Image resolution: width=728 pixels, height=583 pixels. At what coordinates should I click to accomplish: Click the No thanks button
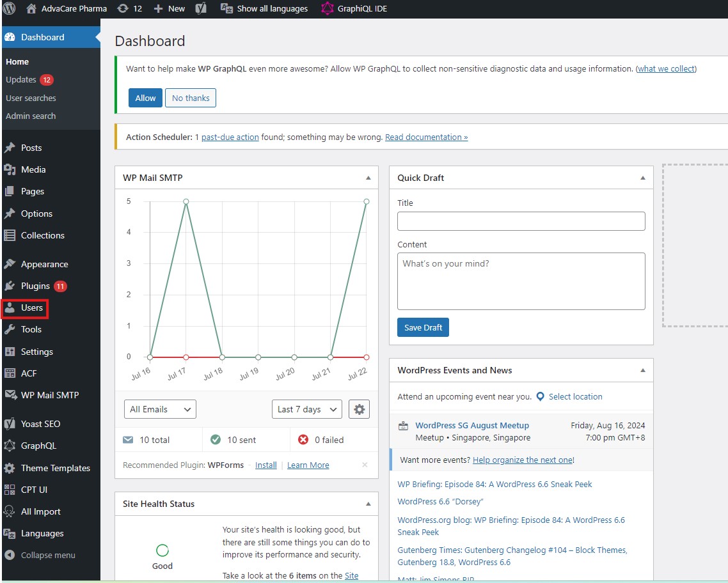[x=191, y=98]
